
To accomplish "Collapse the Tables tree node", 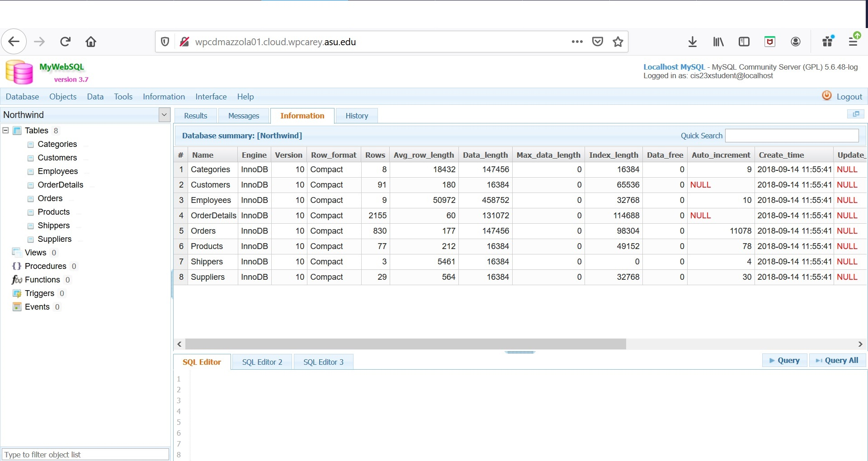I will 5,130.
